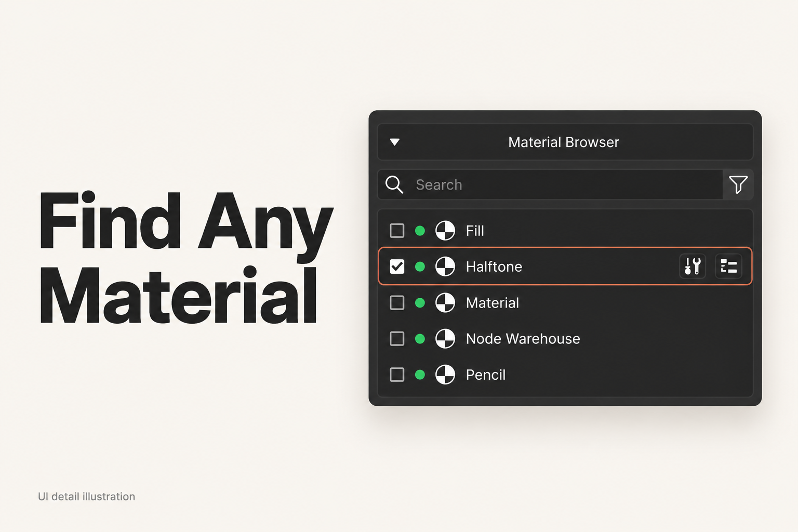
Task: Check the Pencil material checkbox
Action: coord(397,375)
